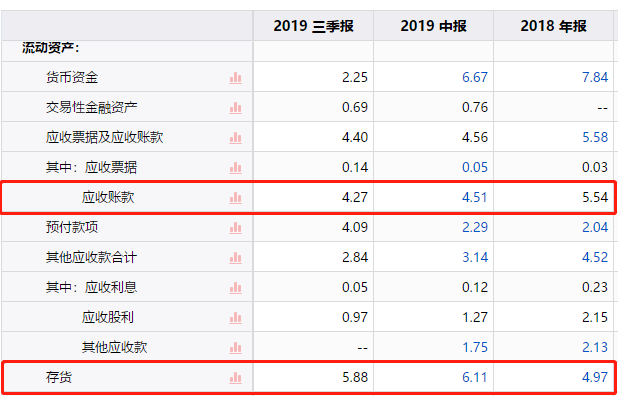Click the blue 2.29 预付款项 value
Image resolution: width=618 pixels, height=396 pixels.
point(475,227)
